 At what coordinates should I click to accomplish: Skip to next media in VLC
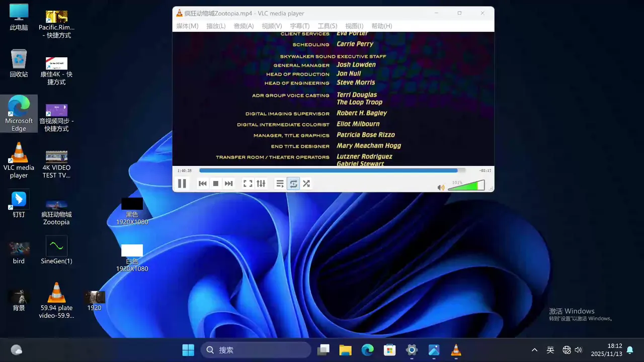tap(229, 184)
